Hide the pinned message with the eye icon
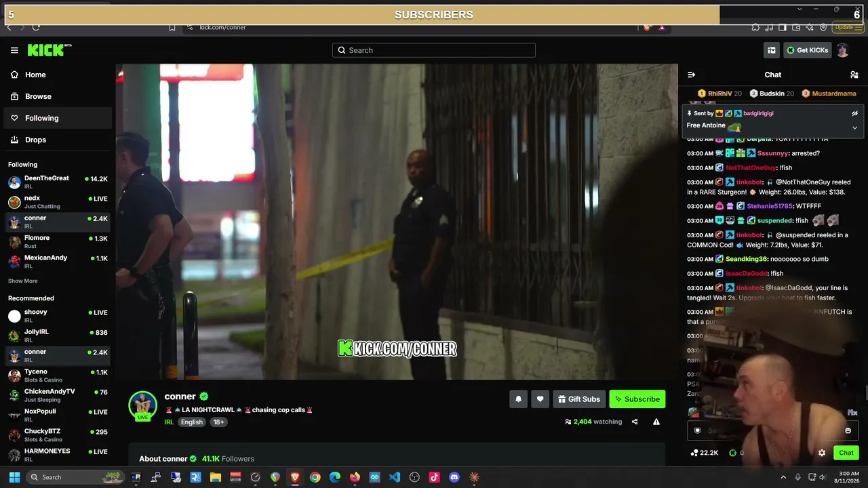This screenshot has height=488, width=868. point(854,113)
